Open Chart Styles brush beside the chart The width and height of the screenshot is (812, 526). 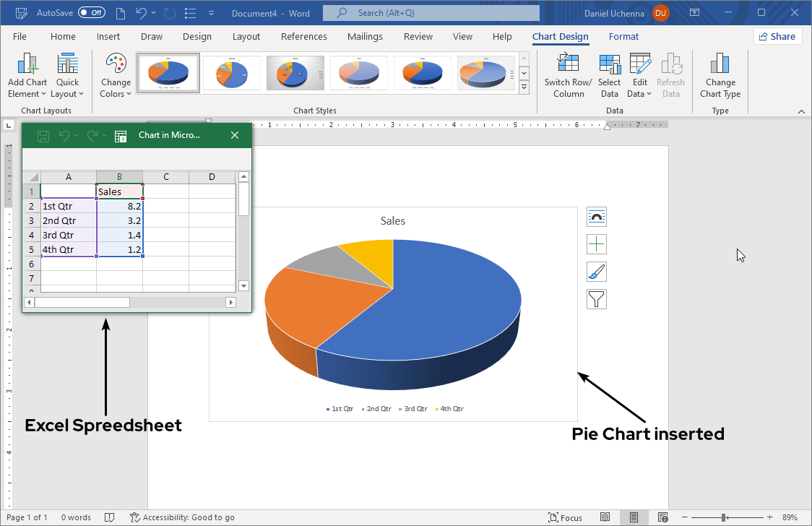(x=596, y=272)
